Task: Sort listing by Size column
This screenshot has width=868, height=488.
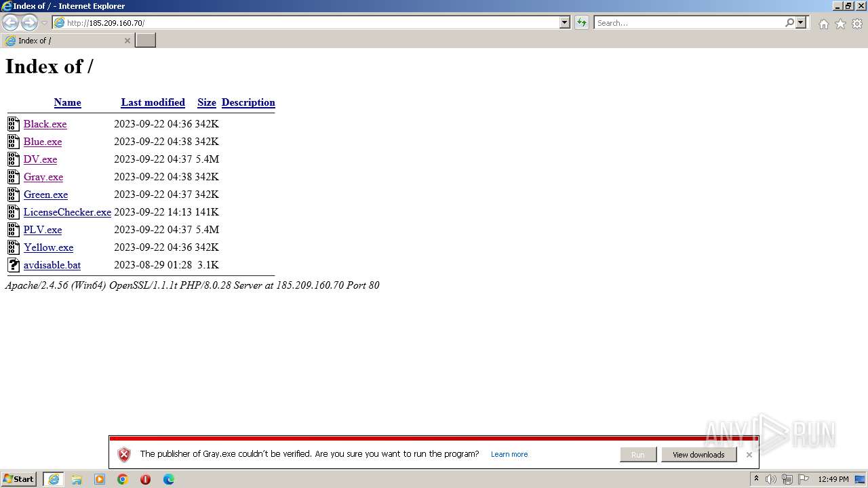Action: (x=207, y=102)
